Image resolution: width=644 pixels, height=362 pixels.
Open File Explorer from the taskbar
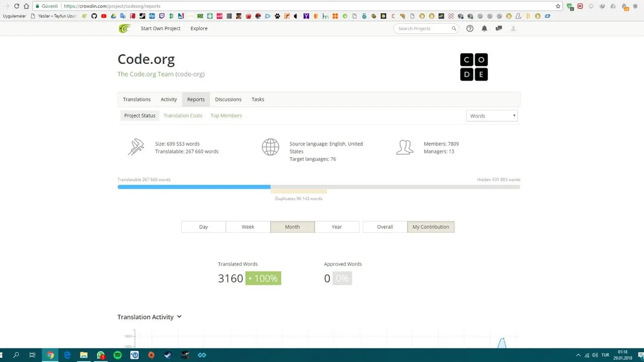click(x=84, y=355)
